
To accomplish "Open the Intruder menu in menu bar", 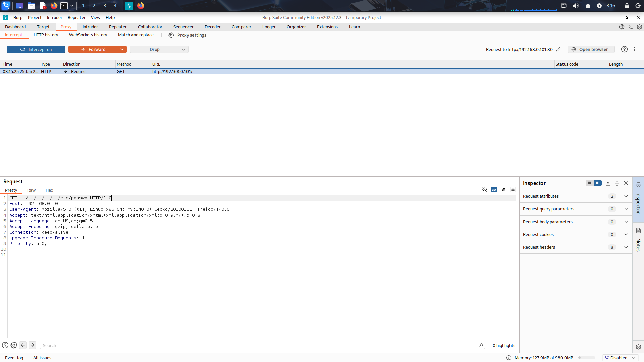I will point(55,18).
